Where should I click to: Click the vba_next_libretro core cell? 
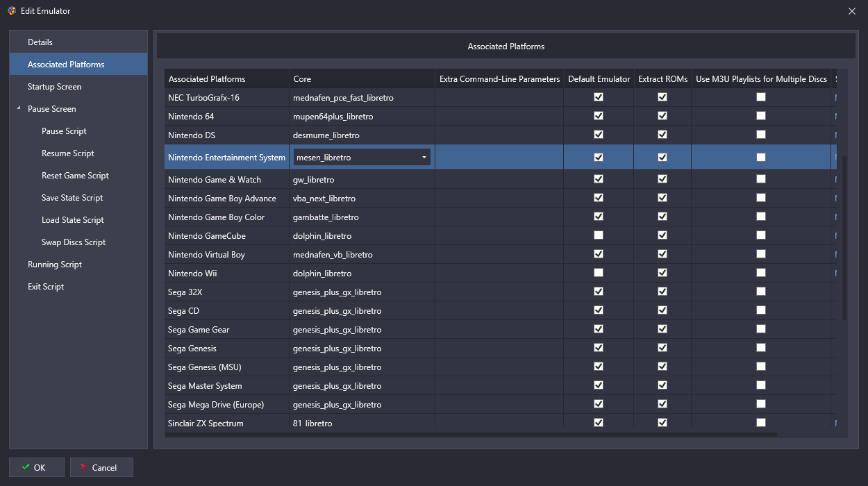point(362,199)
